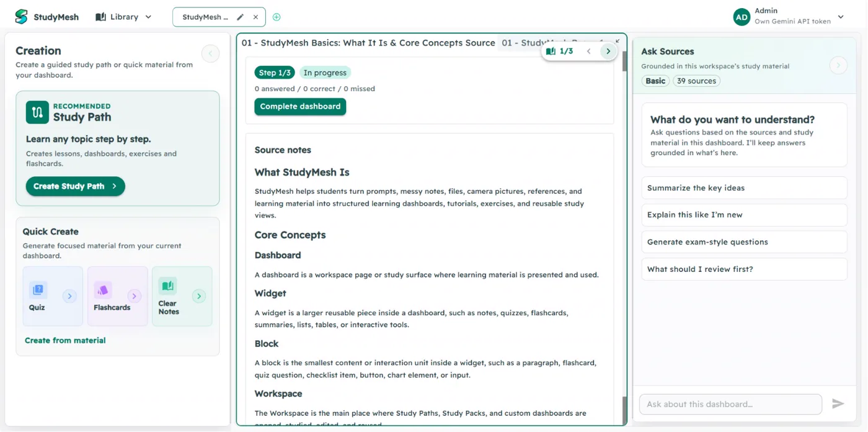Select What should I review first? suggestion
868x432 pixels.
tap(744, 269)
